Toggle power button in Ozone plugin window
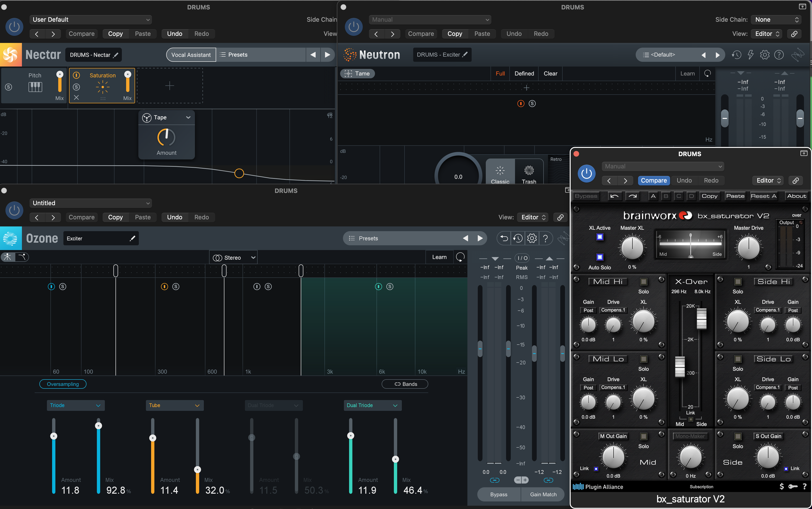The height and width of the screenshot is (509, 812). pyautogui.click(x=14, y=210)
